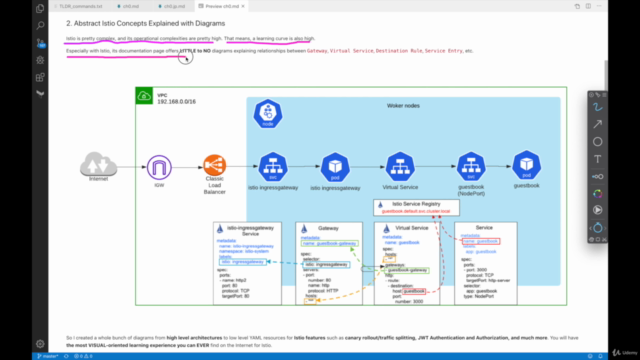Click '192.168.0.0/16' VPC CIDR text

click(x=177, y=102)
